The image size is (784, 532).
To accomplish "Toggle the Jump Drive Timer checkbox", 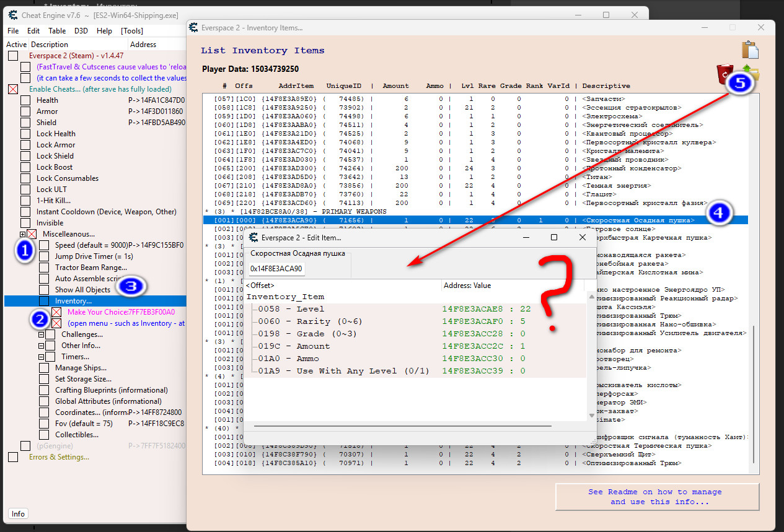I will pos(44,256).
